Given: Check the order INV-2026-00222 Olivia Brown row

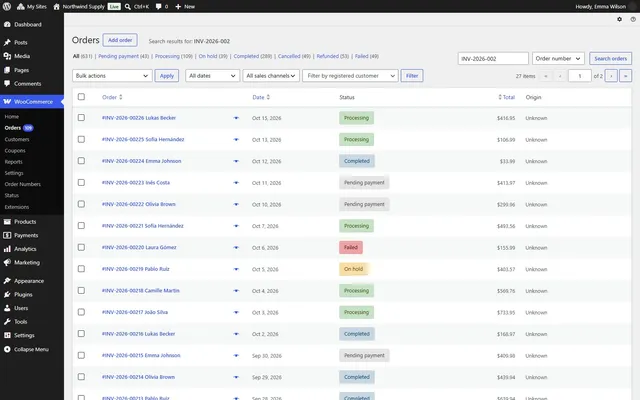Looking at the screenshot, I should coord(81,204).
